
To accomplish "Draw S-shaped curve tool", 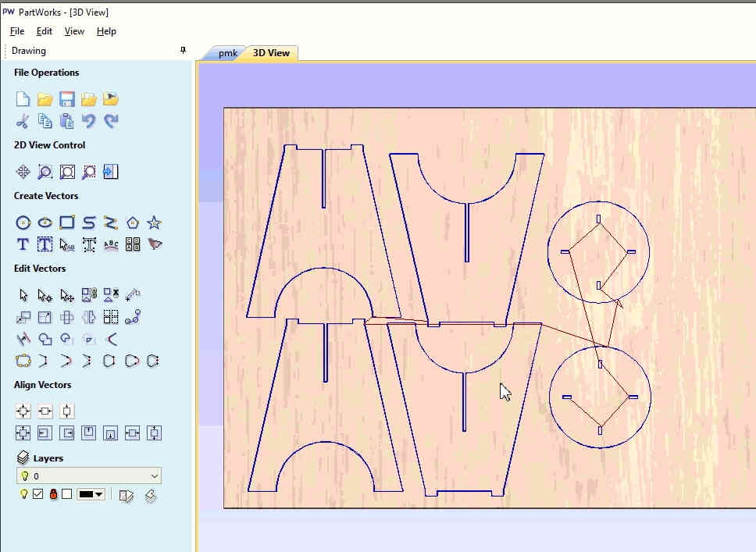I will tap(89, 223).
